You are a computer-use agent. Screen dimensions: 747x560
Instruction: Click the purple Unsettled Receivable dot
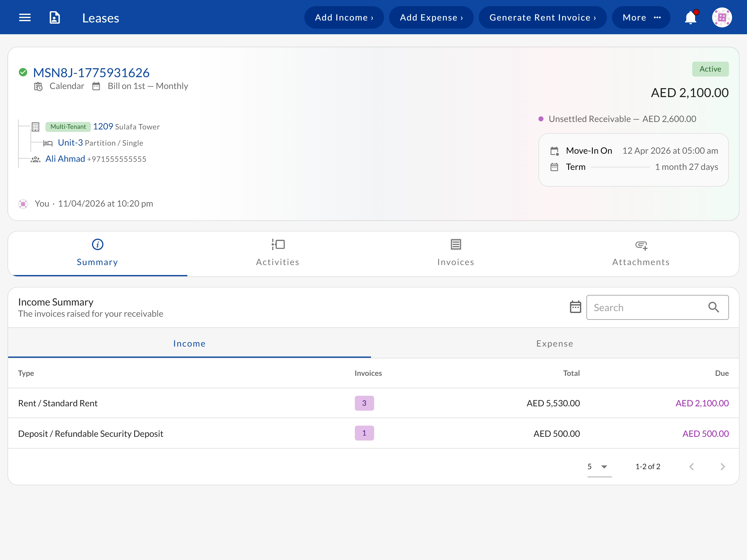[541, 119]
